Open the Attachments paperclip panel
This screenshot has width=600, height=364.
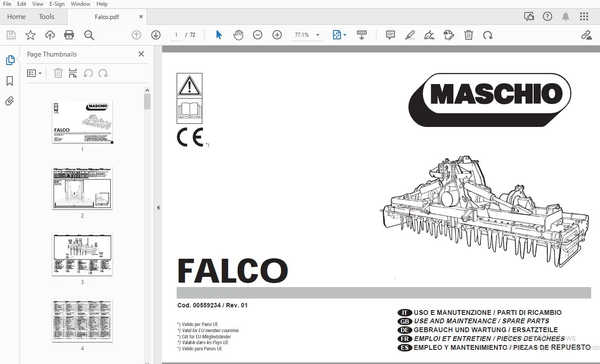point(10,101)
